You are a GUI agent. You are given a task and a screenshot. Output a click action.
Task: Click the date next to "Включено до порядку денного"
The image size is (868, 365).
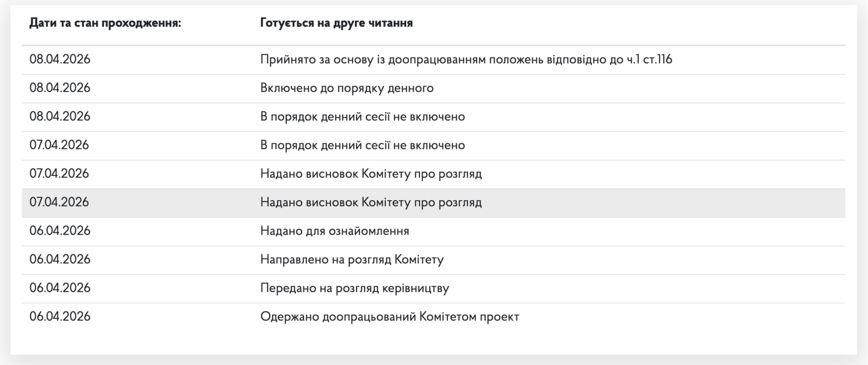60,88
